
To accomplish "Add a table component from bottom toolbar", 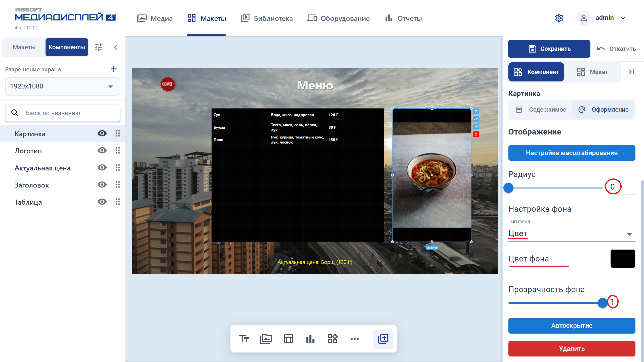I will pos(288,339).
